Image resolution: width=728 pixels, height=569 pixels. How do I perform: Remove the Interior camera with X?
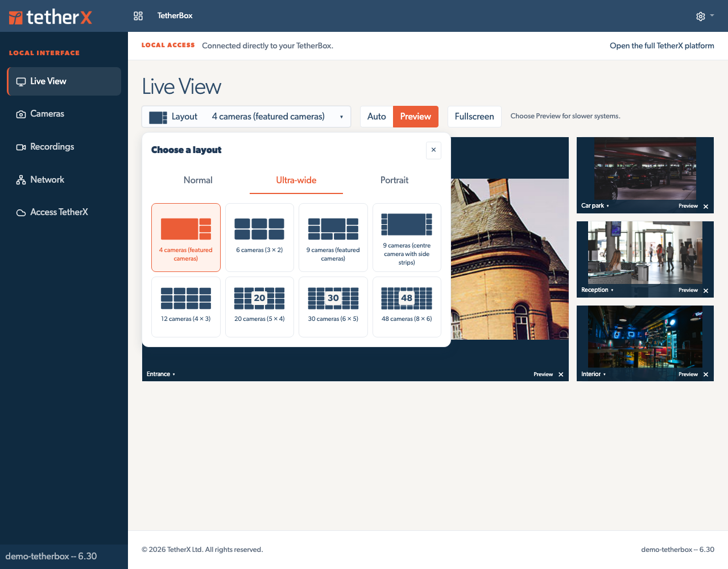(x=706, y=374)
